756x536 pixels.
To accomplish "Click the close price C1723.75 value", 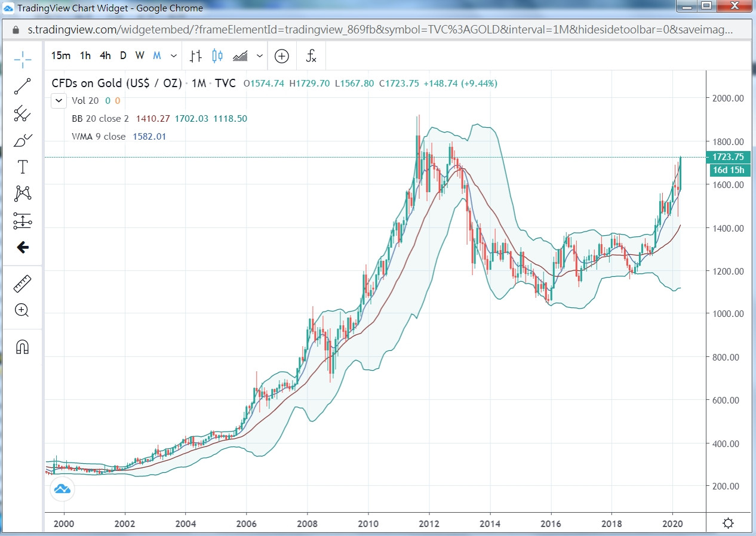I will pos(399,84).
